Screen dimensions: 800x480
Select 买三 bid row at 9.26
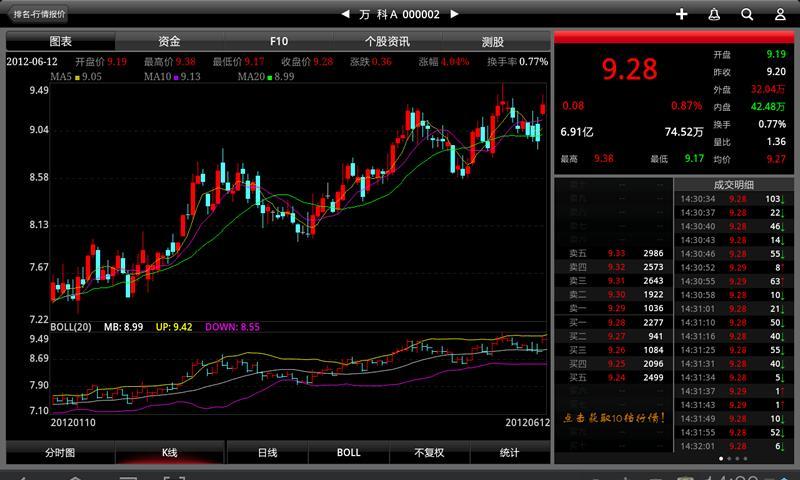[x=616, y=350]
